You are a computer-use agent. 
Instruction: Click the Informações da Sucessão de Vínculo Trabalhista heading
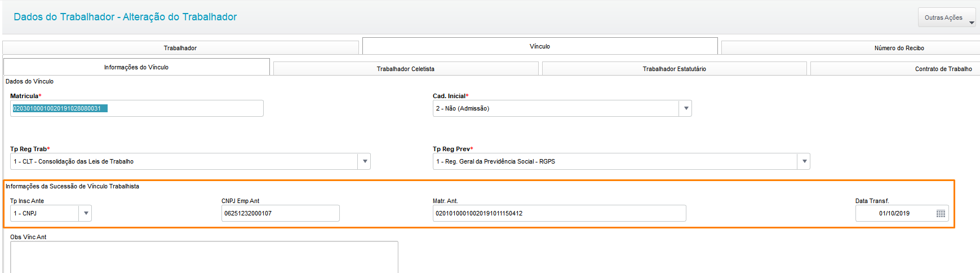72,186
